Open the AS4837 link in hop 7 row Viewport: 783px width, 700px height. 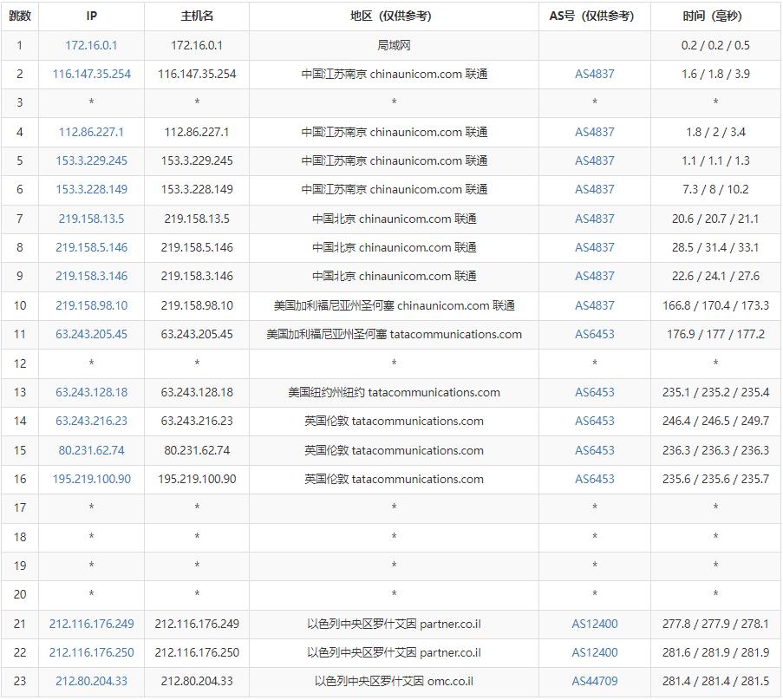tap(595, 219)
